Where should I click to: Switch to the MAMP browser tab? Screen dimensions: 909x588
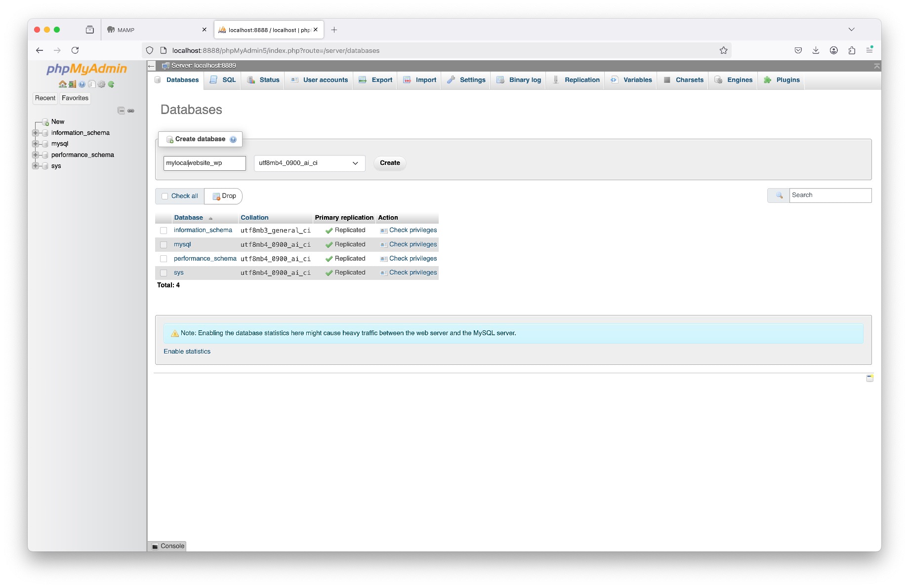click(x=156, y=30)
